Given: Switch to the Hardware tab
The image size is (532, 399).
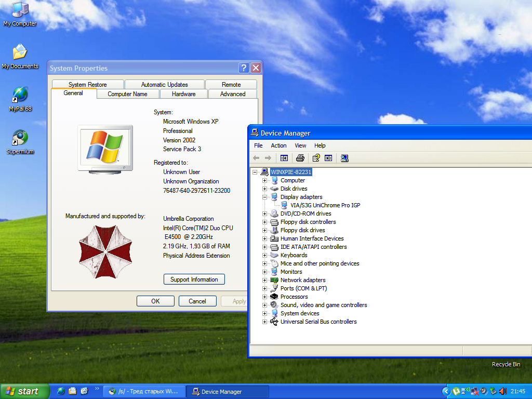Looking at the screenshot, I should pyautogui.click(x=183, y=94).
